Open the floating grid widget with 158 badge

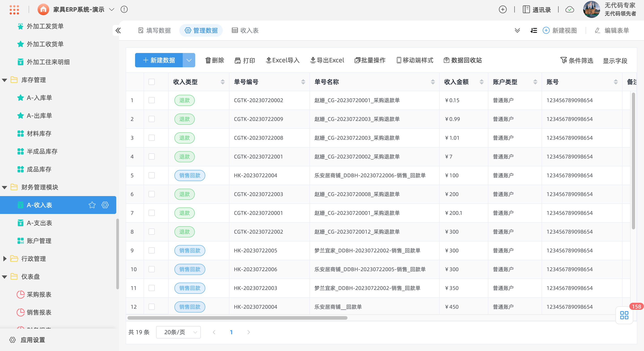tap(624, 315)
